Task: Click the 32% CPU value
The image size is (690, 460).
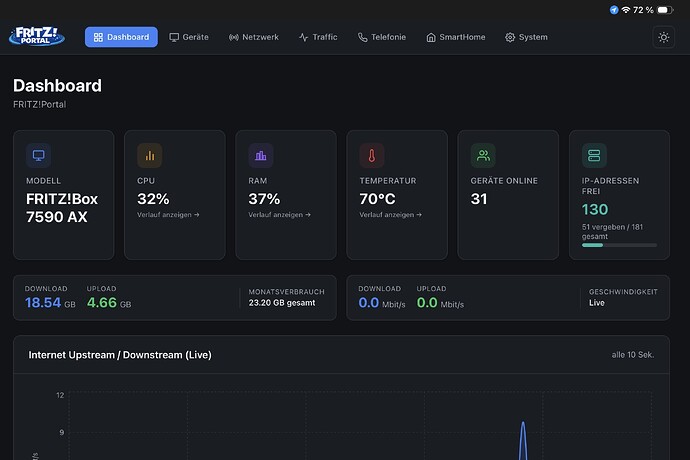Action: [x=153, y=199]
